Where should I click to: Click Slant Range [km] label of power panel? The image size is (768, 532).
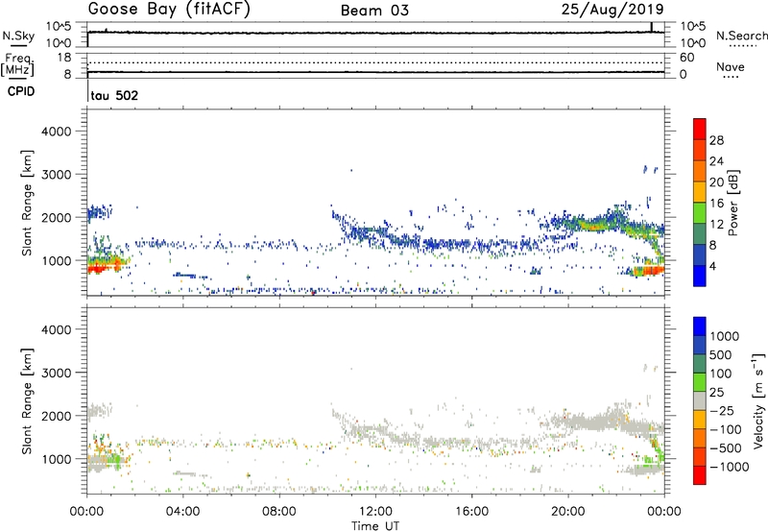coord(27,203)
